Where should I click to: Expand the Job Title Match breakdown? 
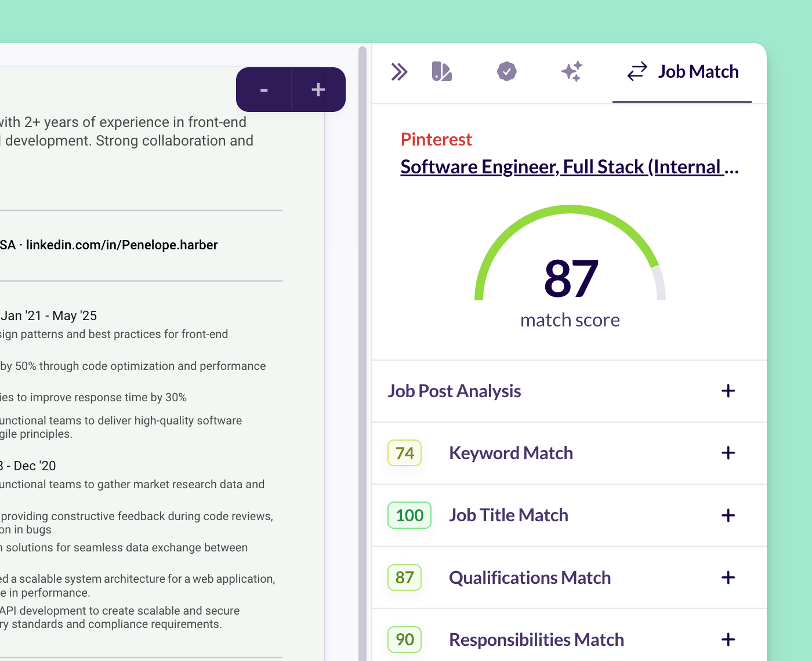pyautogui.click(x=728, y=515)
